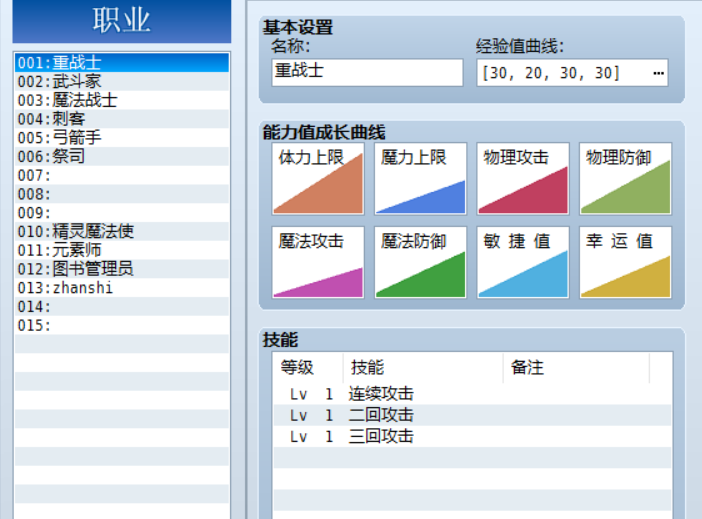Open the 魔力上限 growth curve
Viewport: 702px width, 519px height.
pyautogui.click(x=420, y=179)
